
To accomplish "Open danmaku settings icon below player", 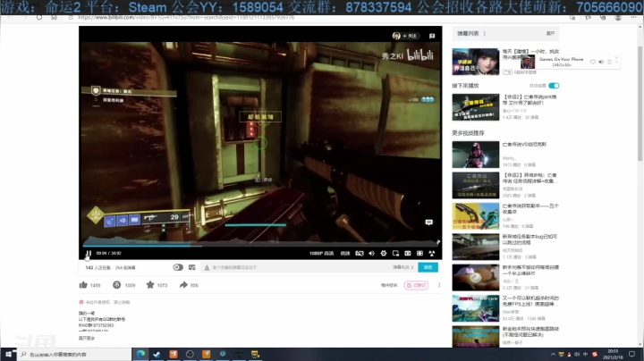I will coord(191,267).
